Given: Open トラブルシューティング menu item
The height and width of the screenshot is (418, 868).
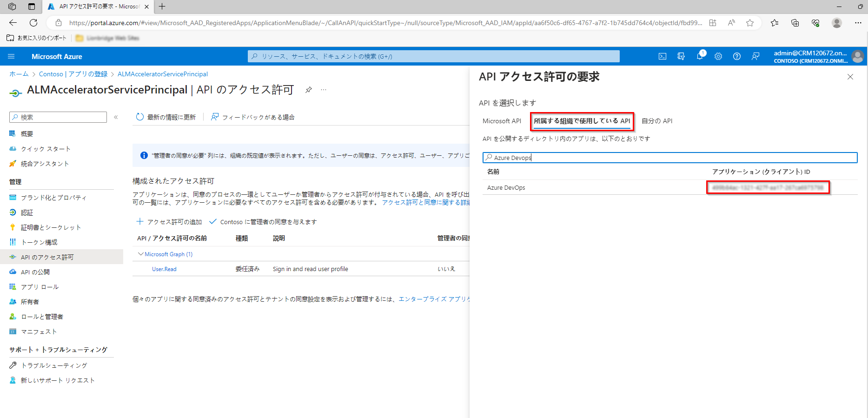Looking at the screenshot, I should (54, 365).
